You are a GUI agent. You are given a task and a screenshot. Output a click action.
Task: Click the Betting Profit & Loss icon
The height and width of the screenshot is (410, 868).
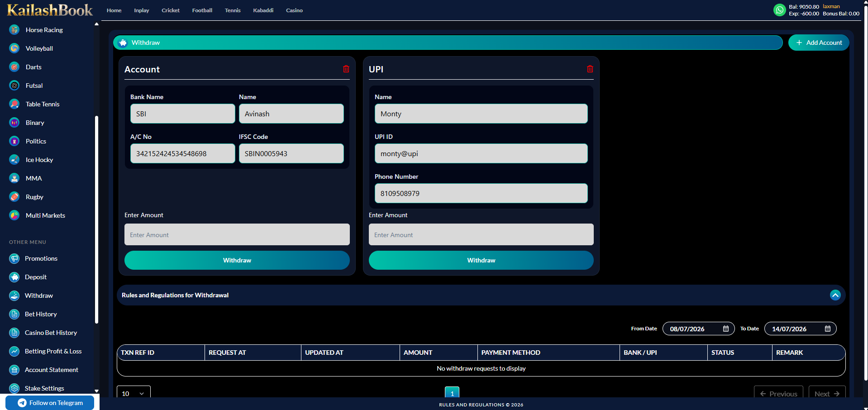pos(14,351)
